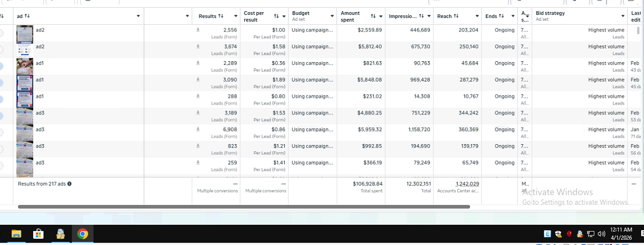Click the info icon beside Results from 217 ads
Viewport: 644px width, 245px height.
[69, 184]
